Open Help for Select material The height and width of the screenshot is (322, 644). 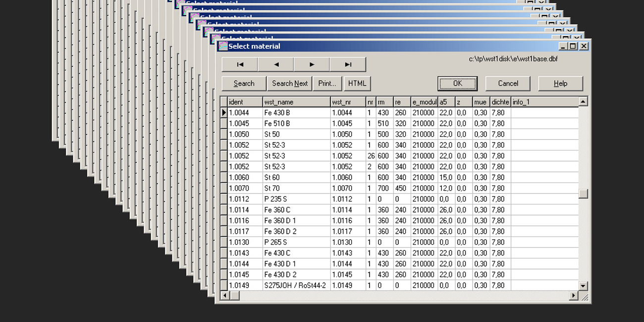(x=560, y=83)
